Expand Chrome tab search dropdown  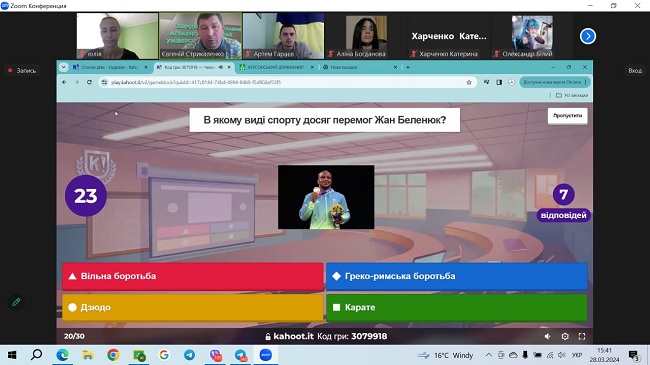(x=63, y=67)
